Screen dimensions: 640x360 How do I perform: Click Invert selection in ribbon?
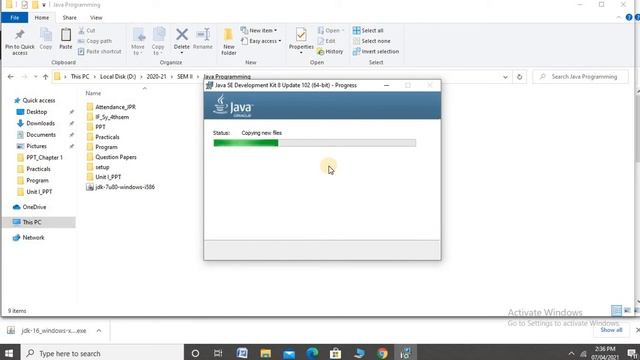(376, 51)
